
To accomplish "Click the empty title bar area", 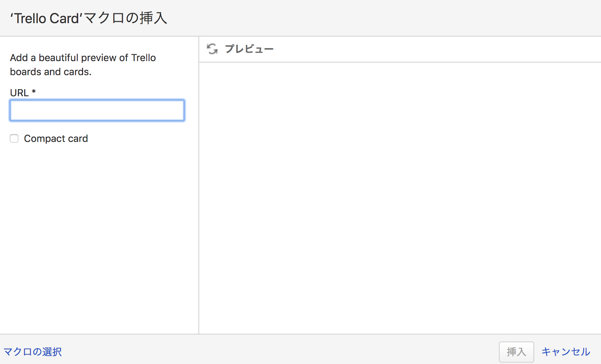I will [x=376, y=18].
